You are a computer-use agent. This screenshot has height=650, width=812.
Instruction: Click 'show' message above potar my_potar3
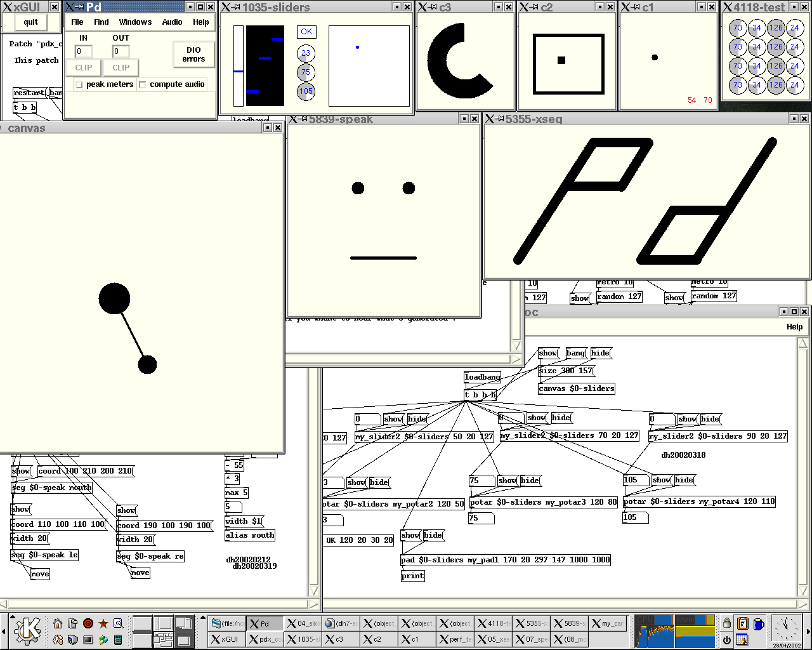coord(508,481)
